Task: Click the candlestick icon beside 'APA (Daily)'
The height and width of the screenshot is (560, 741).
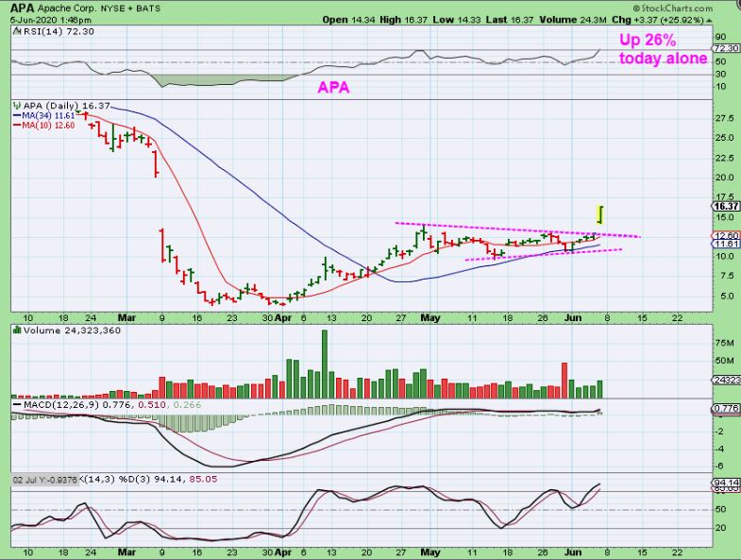Action: pos(17,106)
